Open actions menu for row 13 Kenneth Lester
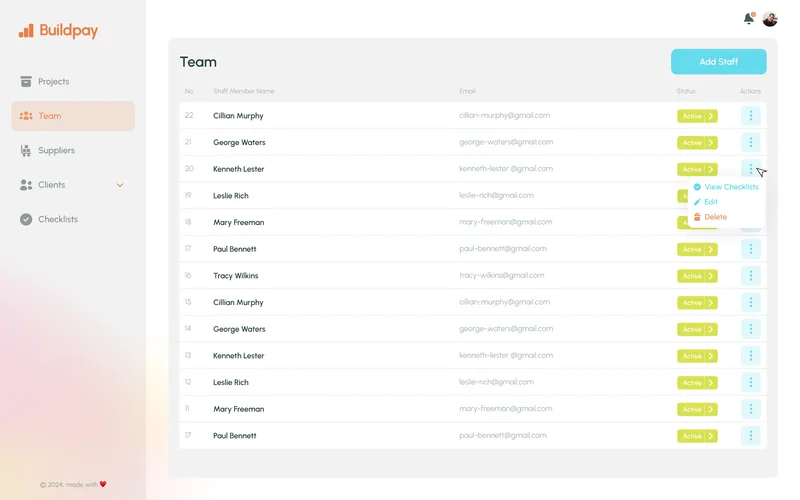The image size is (800, 500). (x=751, y=356)
